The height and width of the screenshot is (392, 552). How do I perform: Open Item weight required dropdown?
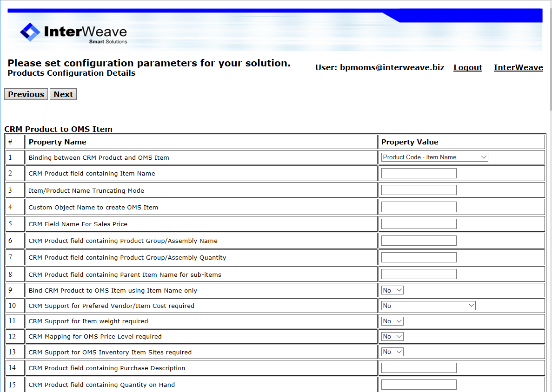[392, 321]
